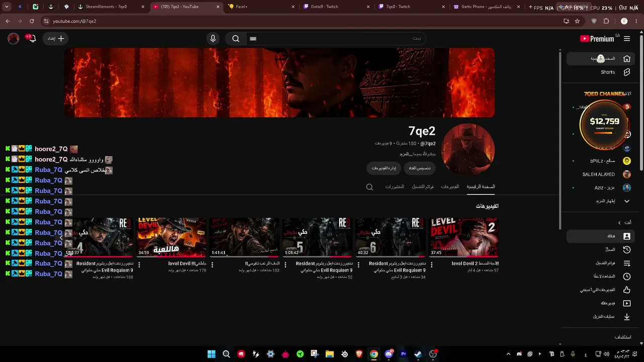644x362 pixels.
Task: Switch to the Fasel+ browser tab
Action: tap(261, 7)
